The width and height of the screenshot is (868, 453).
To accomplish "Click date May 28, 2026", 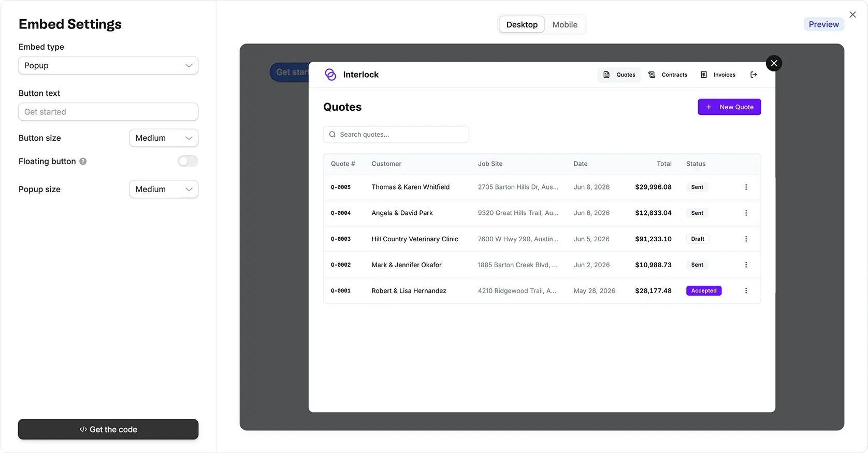I will click(594, 290).
